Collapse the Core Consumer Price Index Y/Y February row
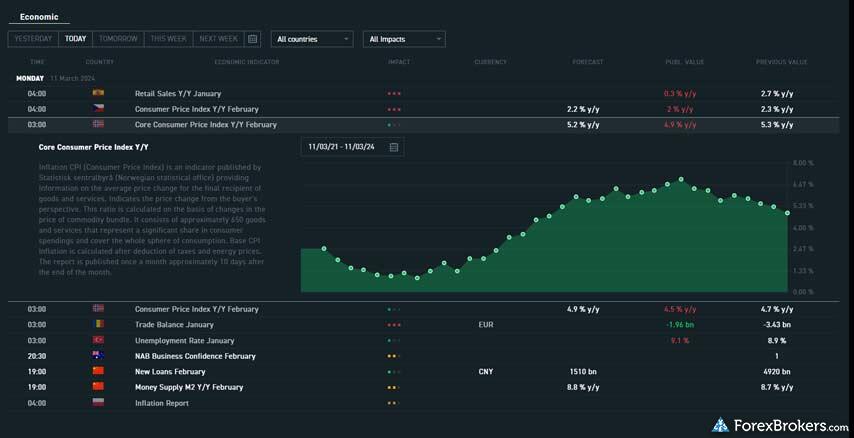Image resolution: width=854 pixels, height=438 pixels. point(205,125)
